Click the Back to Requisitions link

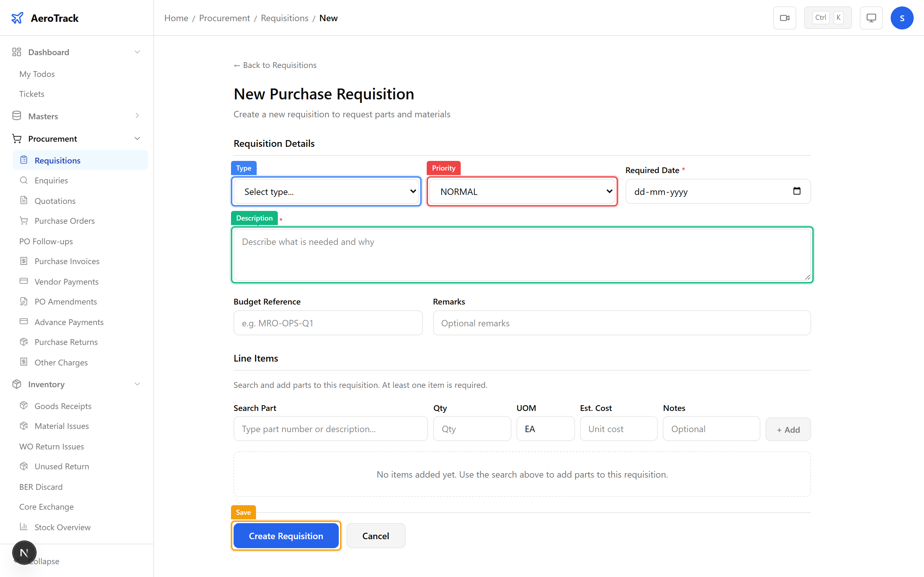(275, 65)
